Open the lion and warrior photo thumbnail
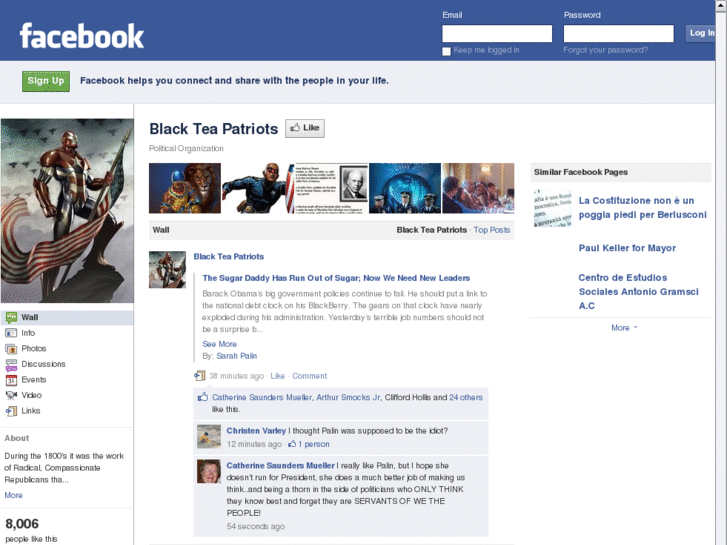The image size is (727, 545). click(185, 188)
